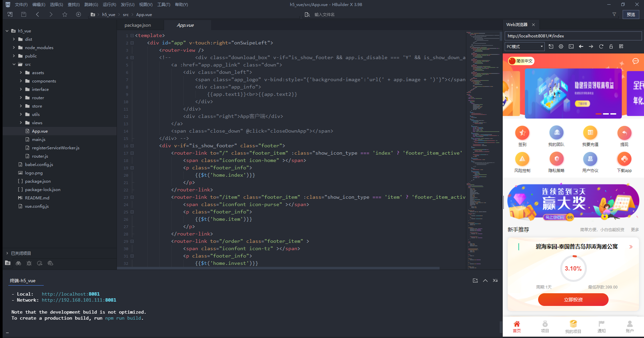
Task: Expand the dist folder
Action: (x=14, y=39)
